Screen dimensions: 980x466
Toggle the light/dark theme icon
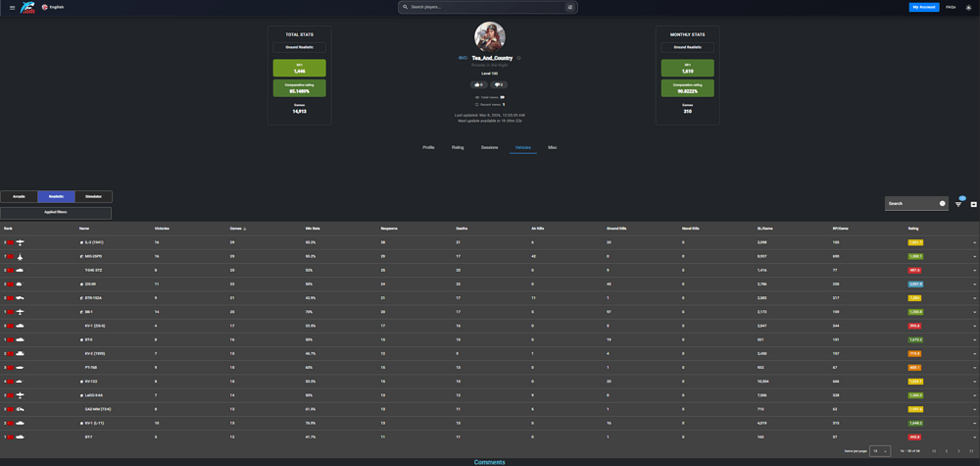[968, 7]
